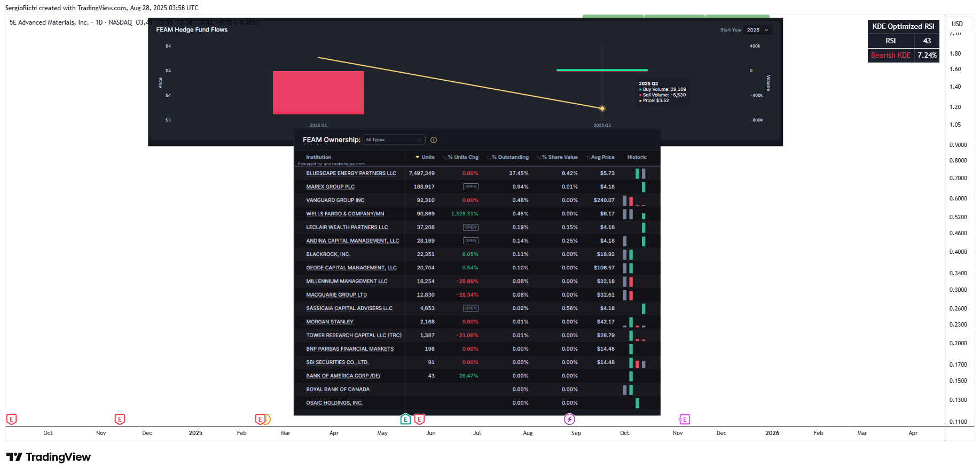Screen dimensions: 980x473
Task: Open LECLAIR WEALTH PARTNERS LLC link
Action: click(347, 227)
